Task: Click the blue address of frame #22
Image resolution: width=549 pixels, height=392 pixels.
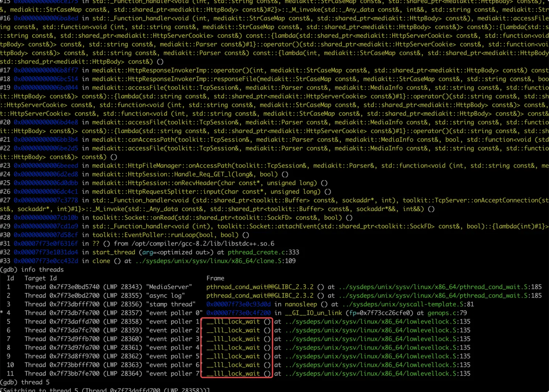Action: tap(46, 148)
